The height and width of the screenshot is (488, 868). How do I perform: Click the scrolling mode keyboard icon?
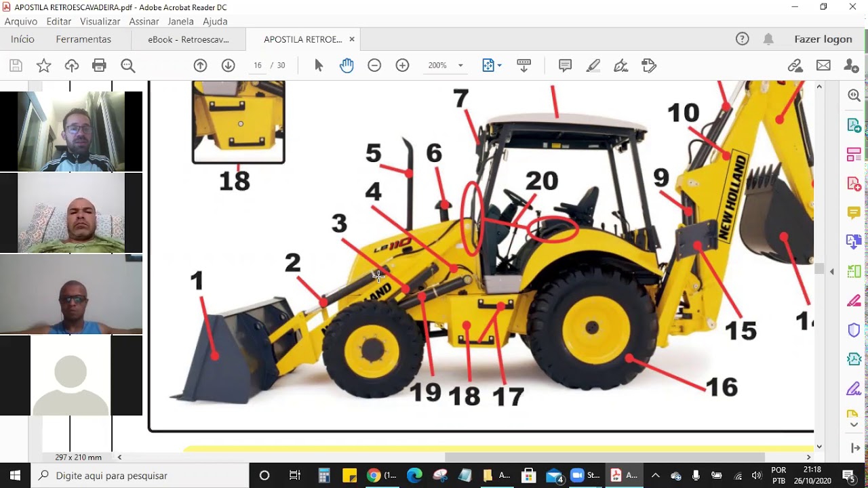524,66
